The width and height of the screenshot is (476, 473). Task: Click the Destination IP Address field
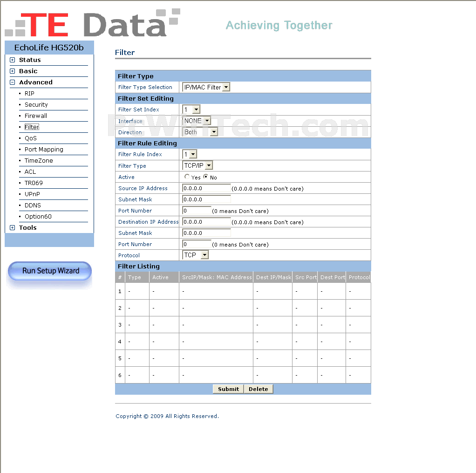click(x=206, y=222)
